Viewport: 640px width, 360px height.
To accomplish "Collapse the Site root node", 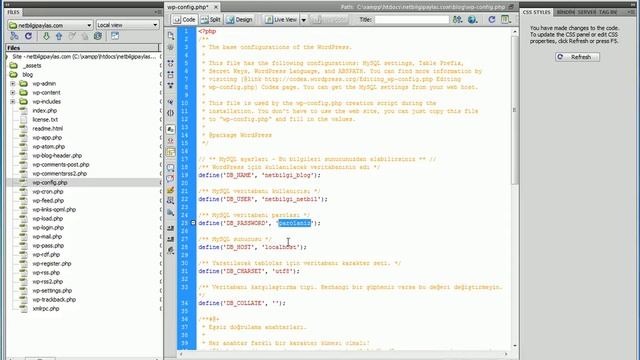I will click(x=7, y=57).
